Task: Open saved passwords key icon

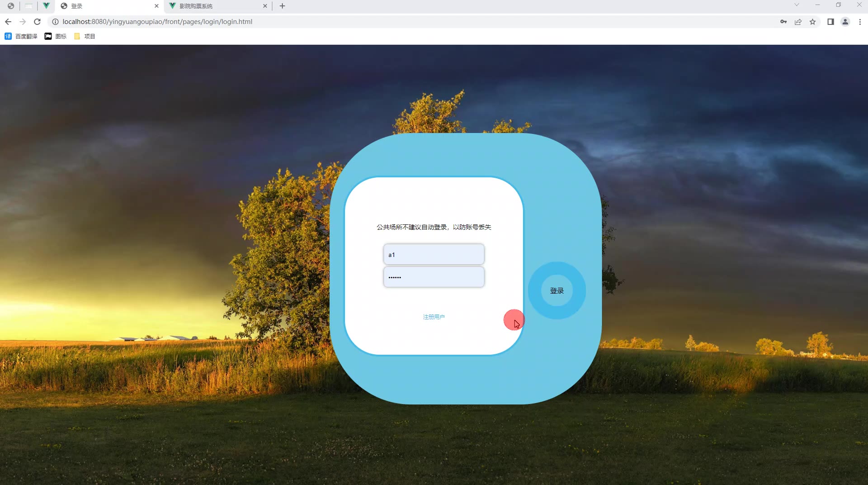Action: [783, 22]
